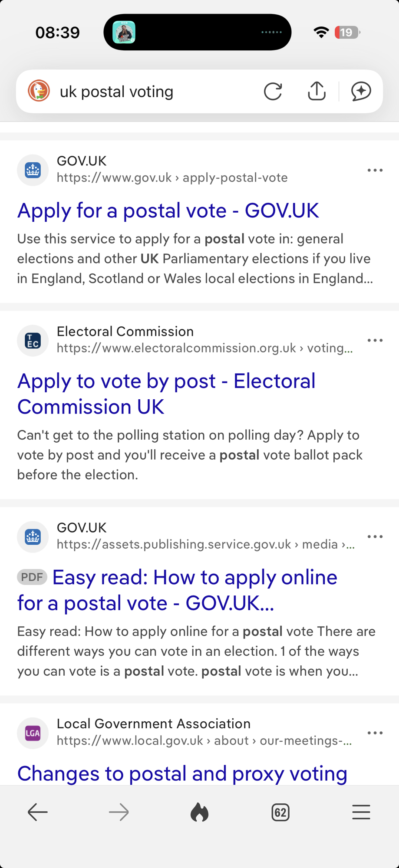Open more options for the PDF result
399x868 pixels.
(x=375, y=537)
